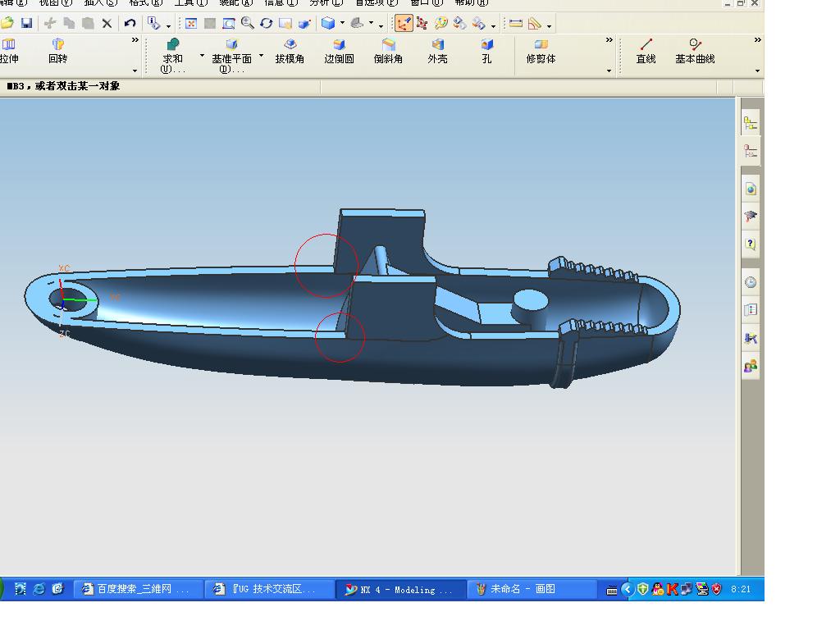Select the 拔模角 draft tool
This screenshot has width=840, height=630.
coord(290,52)
